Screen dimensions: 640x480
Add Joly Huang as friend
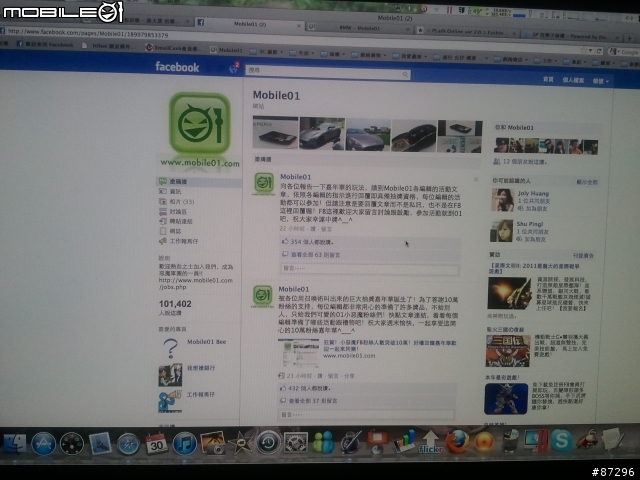click(536, 209)
